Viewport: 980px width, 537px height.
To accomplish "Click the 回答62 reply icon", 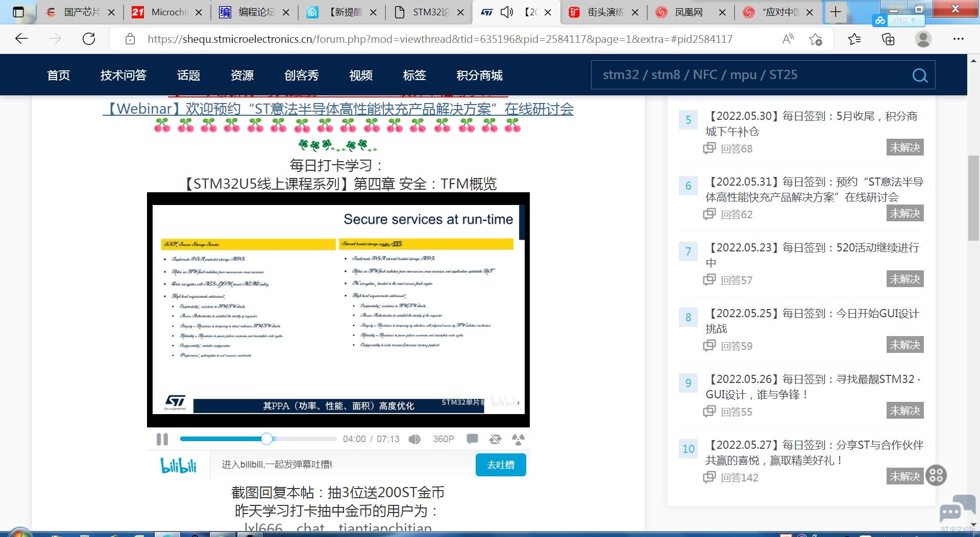I will pos(709,214).
